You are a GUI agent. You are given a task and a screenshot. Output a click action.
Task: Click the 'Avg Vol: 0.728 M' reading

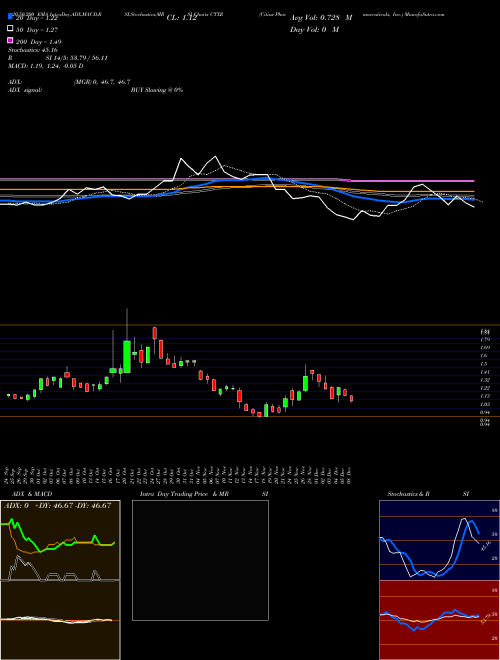click(321, 18)
